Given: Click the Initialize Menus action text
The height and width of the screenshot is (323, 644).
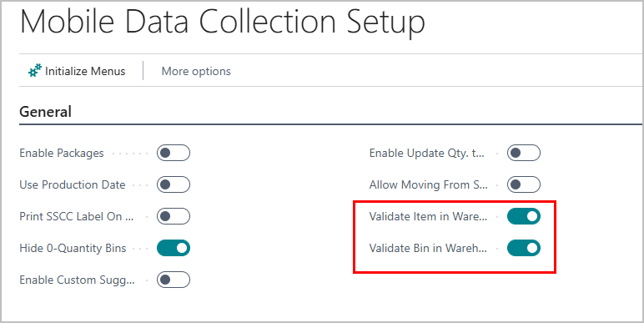Looking at the screenshot, I should pyautogui.click(x=85, y=71).
